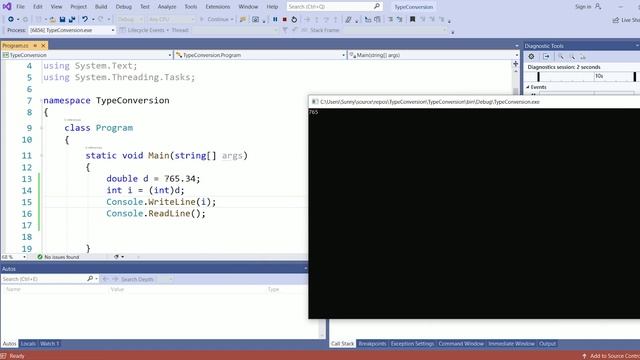Image resolution: width=640 pixels, height=360 pixels.
Task: Click code line 'double d = 765.34;'
Action: (153, 178)
